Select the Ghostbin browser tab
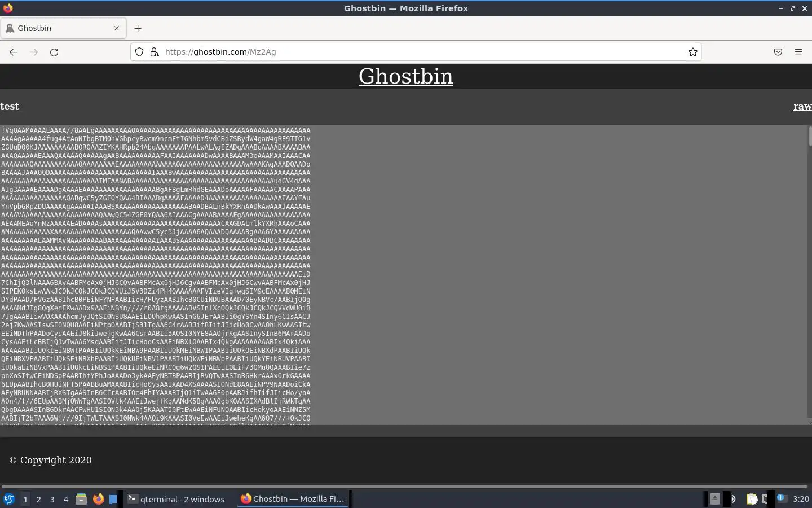Image resolution: width=812 pixels, height=508 pixels. coord(63,28)
